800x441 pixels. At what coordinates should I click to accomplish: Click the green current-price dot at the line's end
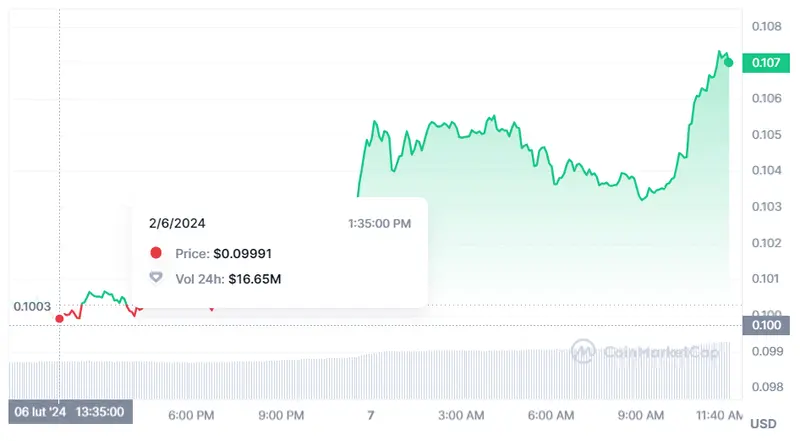click(729, 62)
